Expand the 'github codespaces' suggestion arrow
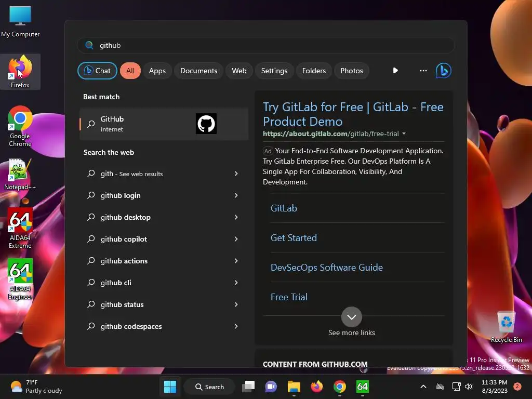The image size is (532, 399). coord(236,326)
